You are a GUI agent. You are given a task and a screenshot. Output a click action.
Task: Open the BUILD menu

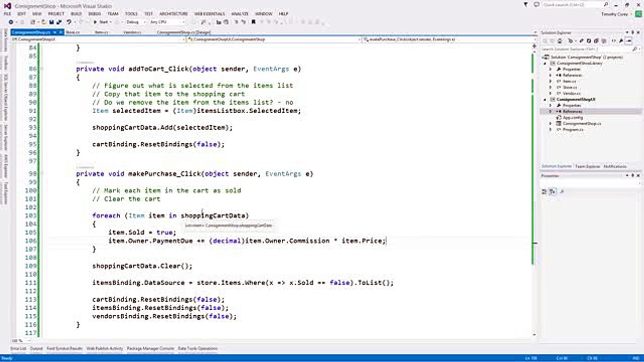(76, 14)
